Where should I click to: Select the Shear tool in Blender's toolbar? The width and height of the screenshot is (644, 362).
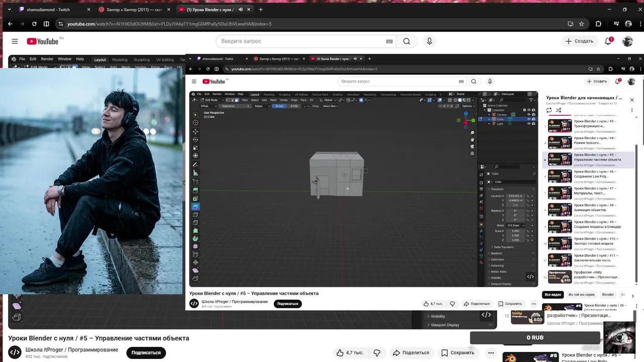coord(195,270)
